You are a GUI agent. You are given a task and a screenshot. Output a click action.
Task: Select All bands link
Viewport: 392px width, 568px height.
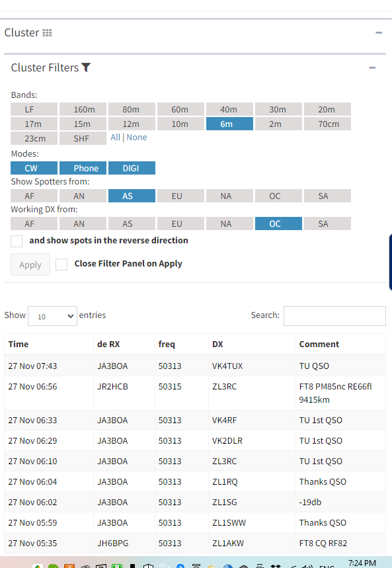point(116,138)
